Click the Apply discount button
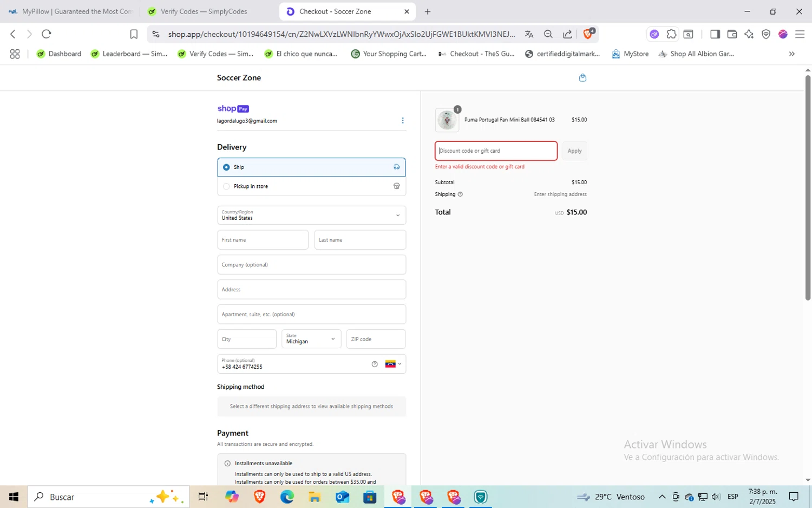The width and height of the screenshot is (812, 508). pyautogui.click(x=574, y=151)
